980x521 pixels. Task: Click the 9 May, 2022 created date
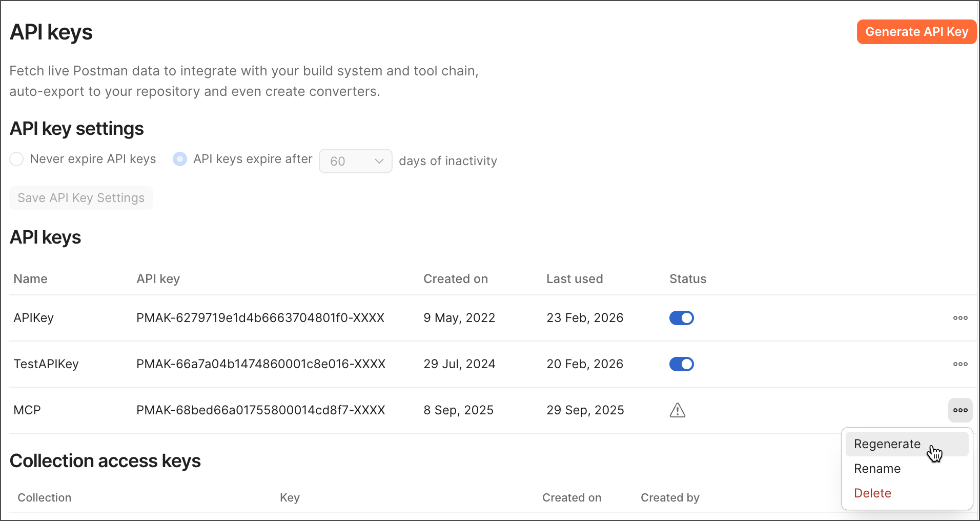click(x=459, y=318)
